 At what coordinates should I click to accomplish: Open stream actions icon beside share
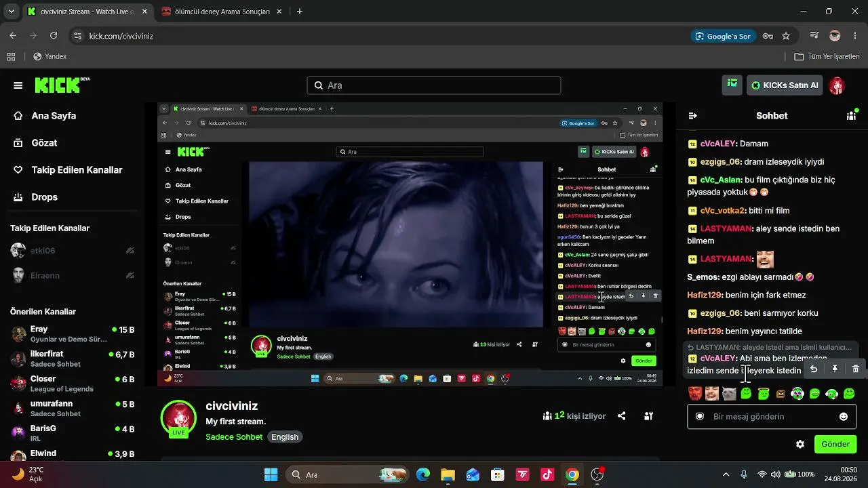click(x=649, y=416)
